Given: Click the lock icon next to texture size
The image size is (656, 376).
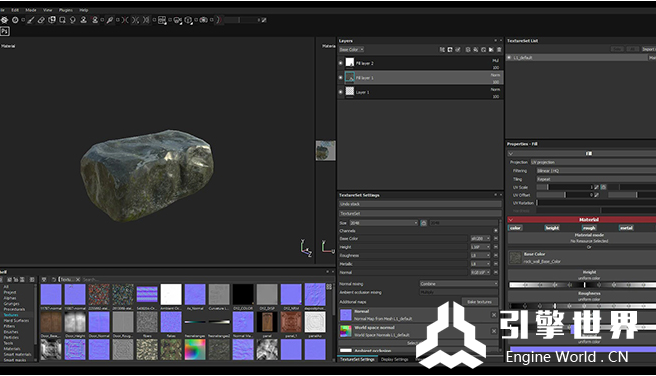Looking at the screenshot, I should 423,223.
